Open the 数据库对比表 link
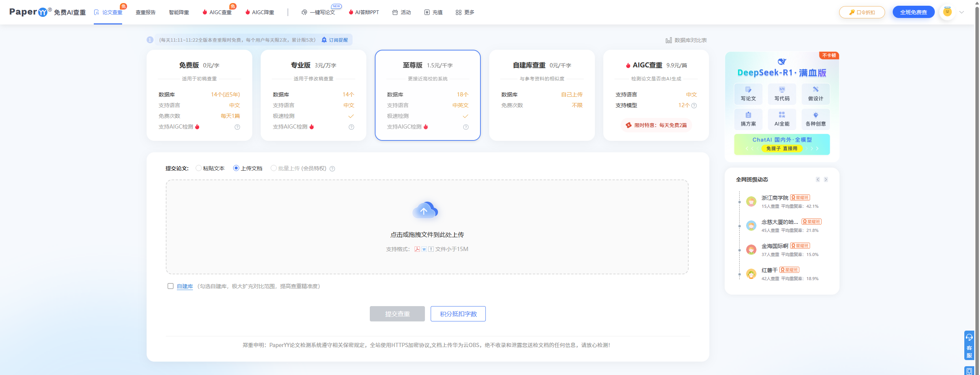Image resolution: width=980 pixels, height=375 pixels. tap(686, 40)
